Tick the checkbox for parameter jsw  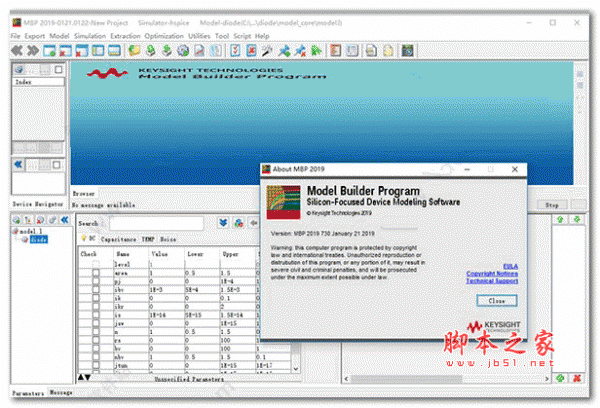[96, 323]
